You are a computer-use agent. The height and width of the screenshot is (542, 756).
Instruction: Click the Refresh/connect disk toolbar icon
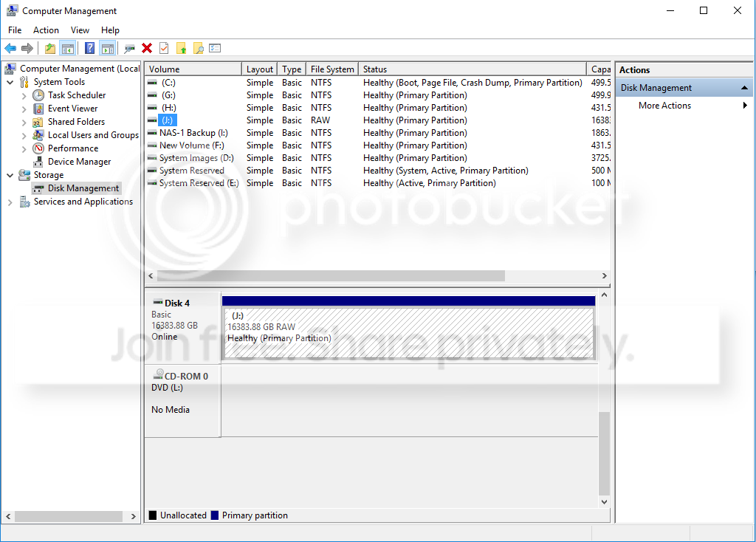(130, 48)
